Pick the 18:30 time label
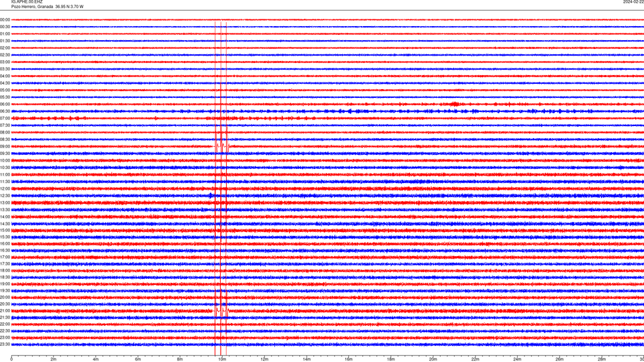Viewport: 644px width, 362px height. [5, 277]
